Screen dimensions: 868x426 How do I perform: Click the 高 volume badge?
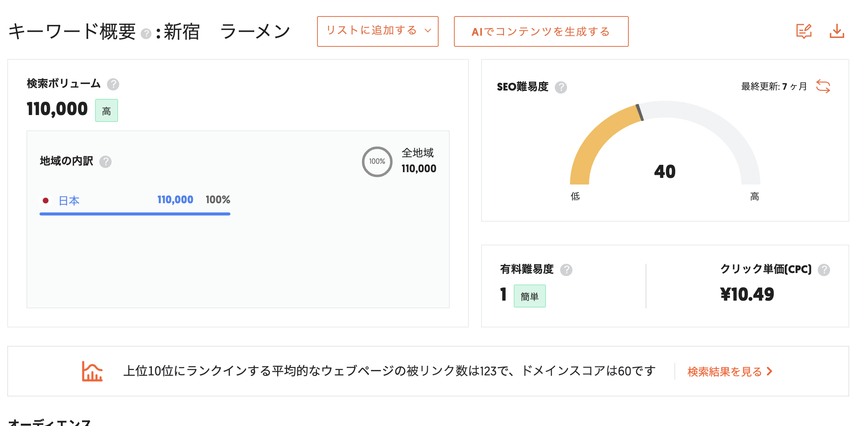(x=107, y=111)
